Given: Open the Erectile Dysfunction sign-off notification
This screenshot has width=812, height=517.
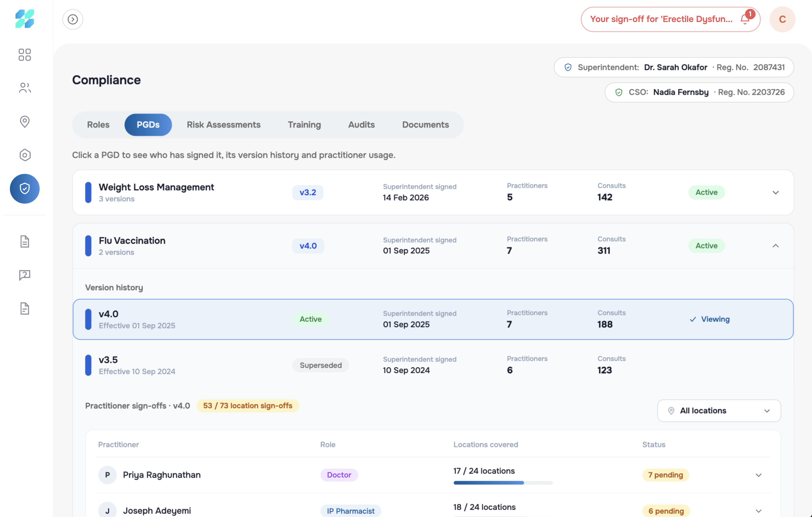Looking at the screenshot, I should click(x=670, y=19).
